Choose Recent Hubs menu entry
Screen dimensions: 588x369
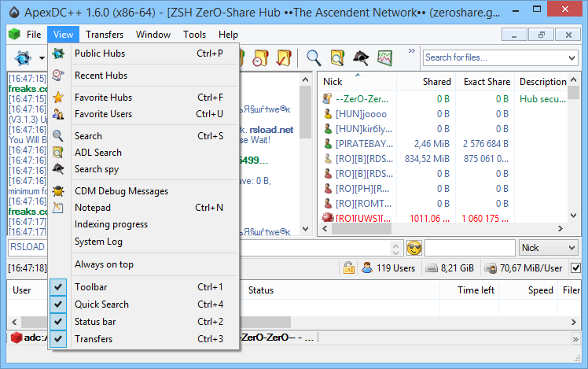(x=144, y=76)
